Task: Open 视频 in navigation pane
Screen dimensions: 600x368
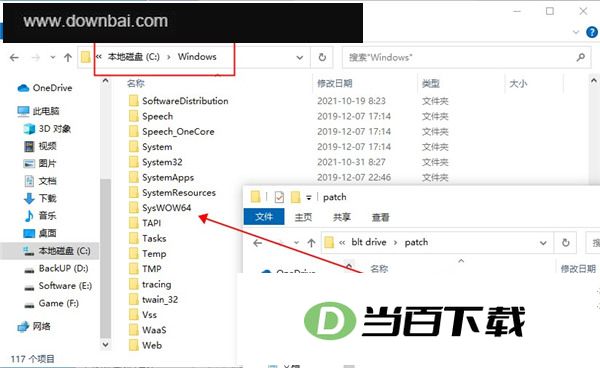Action: 40,146
